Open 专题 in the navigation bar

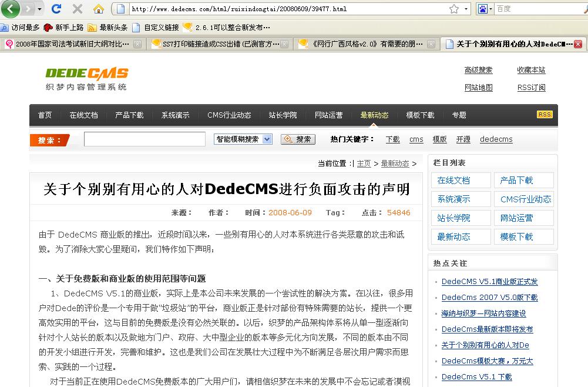[x=459, y=115]
